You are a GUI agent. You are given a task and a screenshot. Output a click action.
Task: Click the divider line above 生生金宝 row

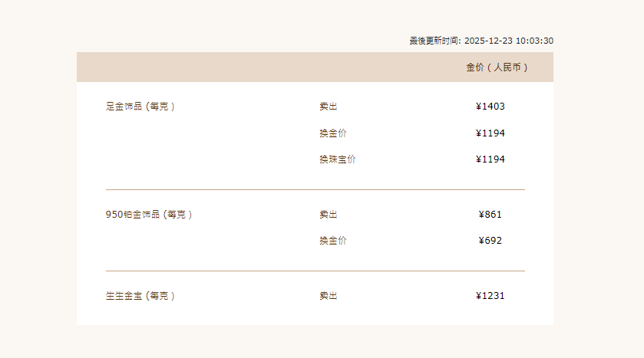(x=315, y=271)
